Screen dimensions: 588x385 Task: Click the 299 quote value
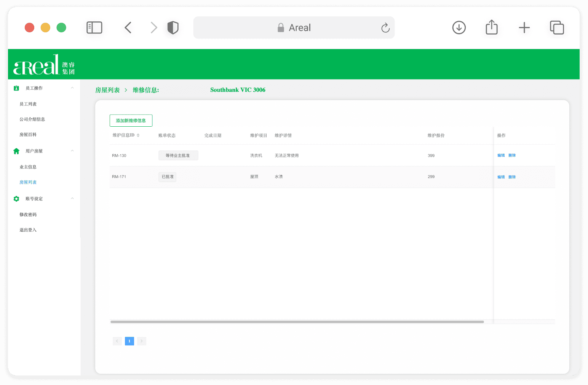click(x=431, y=177)
